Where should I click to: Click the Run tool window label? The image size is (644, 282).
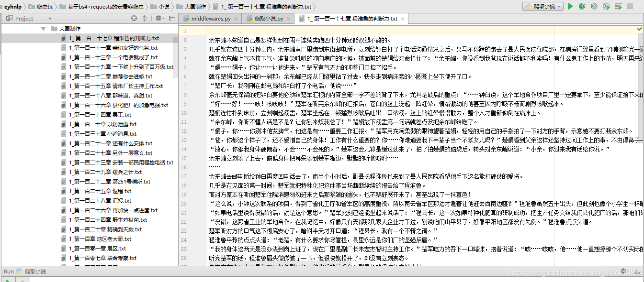(9, 271)
